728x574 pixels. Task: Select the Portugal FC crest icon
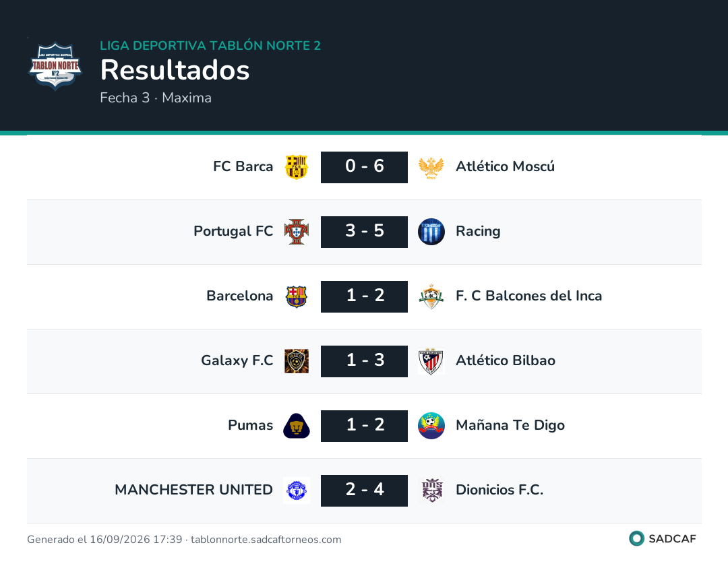point(296,232)
